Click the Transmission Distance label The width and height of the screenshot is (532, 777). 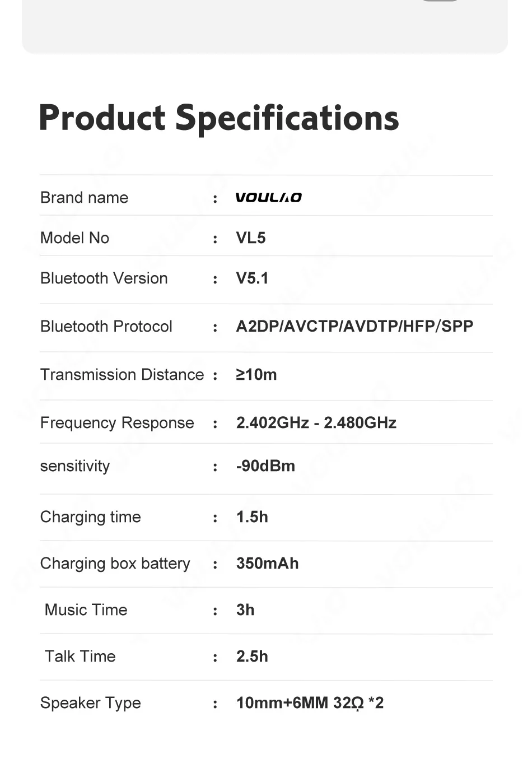pos(122,374)
